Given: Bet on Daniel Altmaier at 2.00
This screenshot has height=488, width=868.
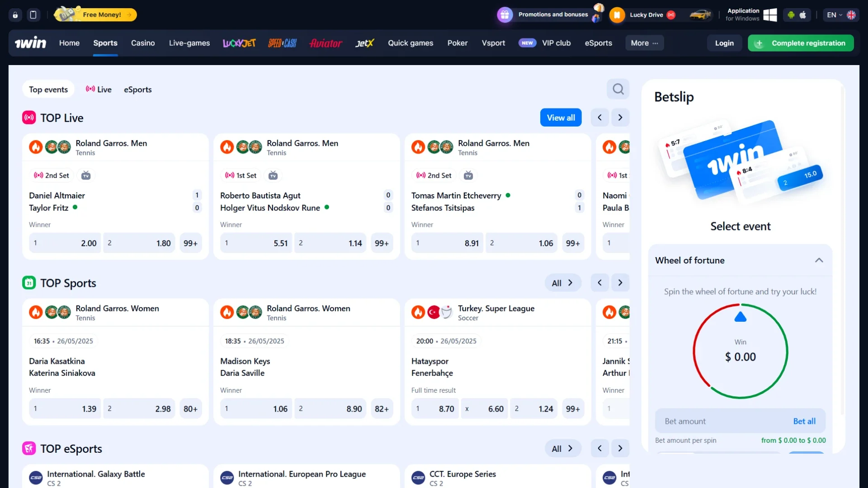Looking at the screenshot, I should 65,243.
